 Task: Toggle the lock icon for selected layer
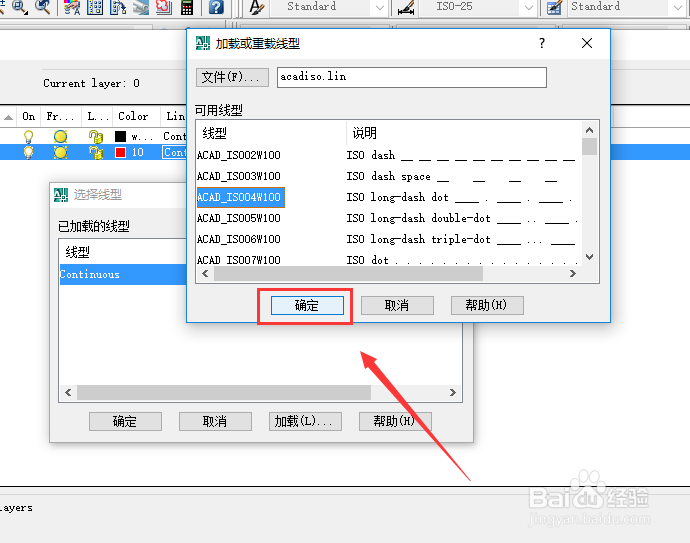[x=95, y=152]
